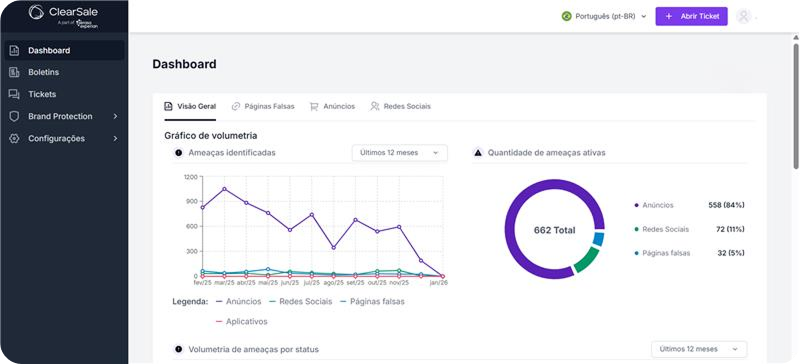Click the Tickets chat icon
The width and height of the screenshot is (800, 364).
click(14, 94)
